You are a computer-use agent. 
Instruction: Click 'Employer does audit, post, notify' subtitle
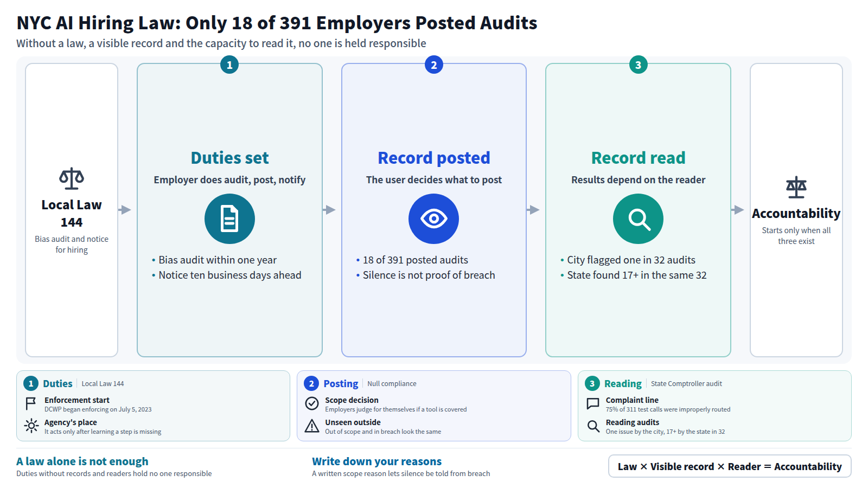pos(229,180)
